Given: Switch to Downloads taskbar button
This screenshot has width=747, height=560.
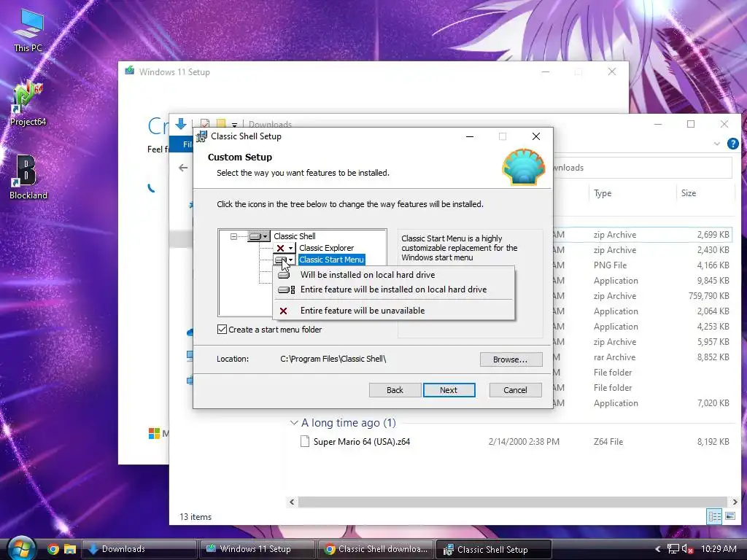Looking at the screenshot, I should [x=139, y=549].
